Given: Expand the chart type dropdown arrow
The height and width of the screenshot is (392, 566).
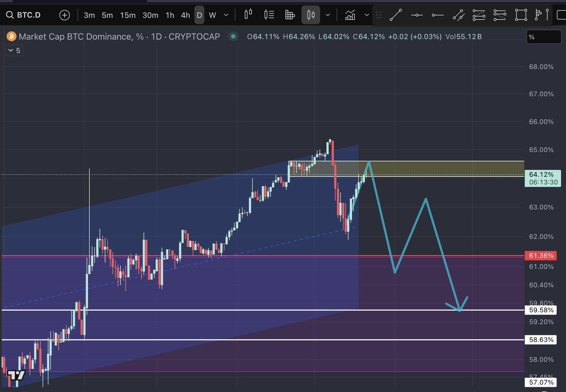Looking at the screenshot, I should [x=328, y=15].
